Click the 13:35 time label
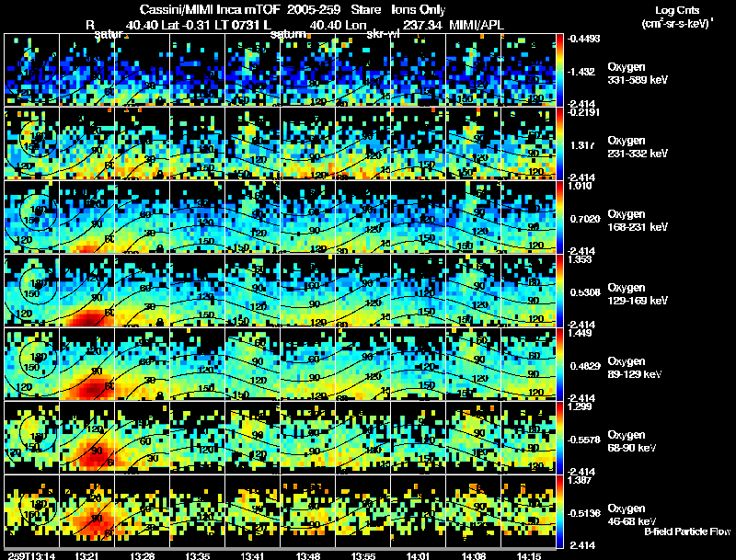Viewport: 736px width, 560px height. pyautogui.click(x=197, y=556)
